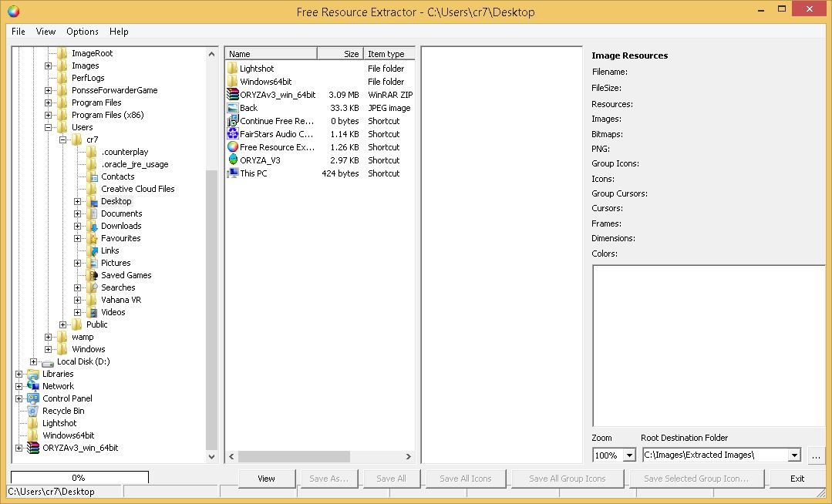Open the ORYZA_V3 shortcut icon
The width and height of the screenshot is (832, 504).
pyautogui.click(x=231, y=160)
